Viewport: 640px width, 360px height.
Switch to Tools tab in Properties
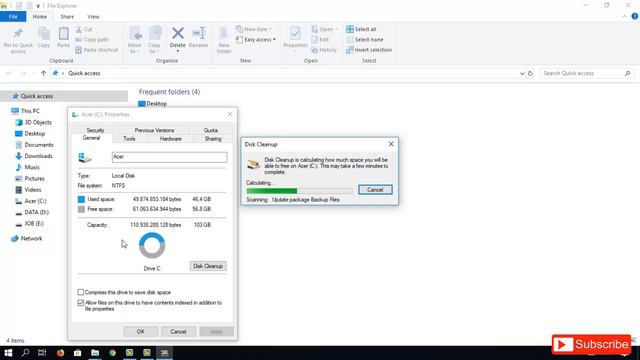129,139
